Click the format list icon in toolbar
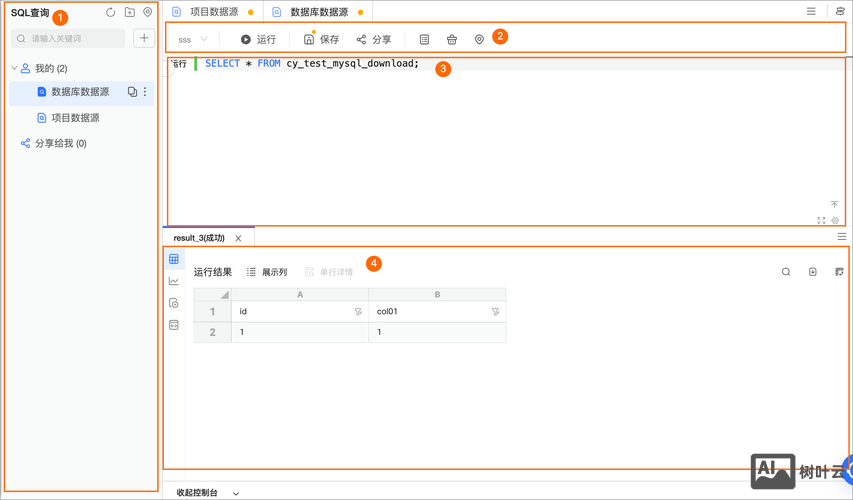The width and height of the screenshot is (853, 500). point(424,39)
